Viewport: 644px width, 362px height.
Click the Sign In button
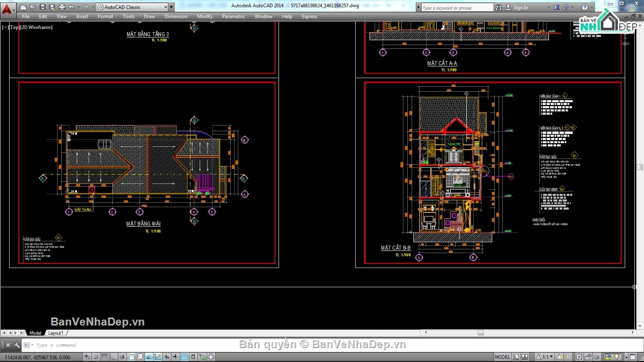[520, 8]
